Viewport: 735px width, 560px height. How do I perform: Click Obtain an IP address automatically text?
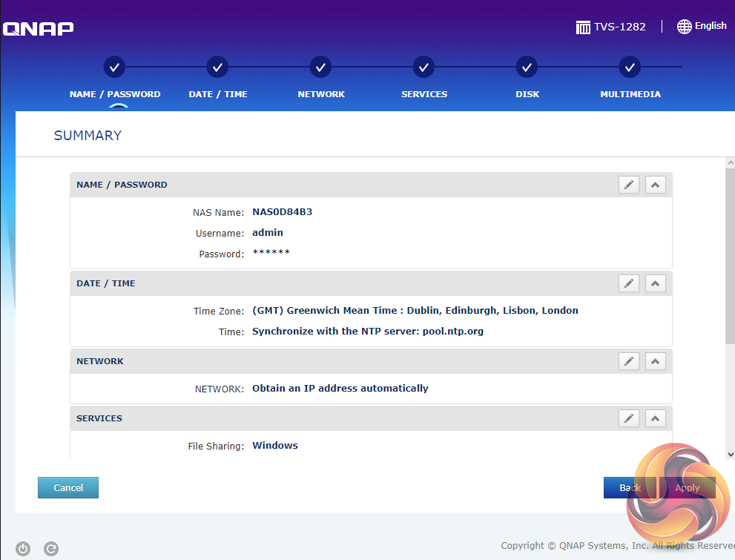click(340, 389)
